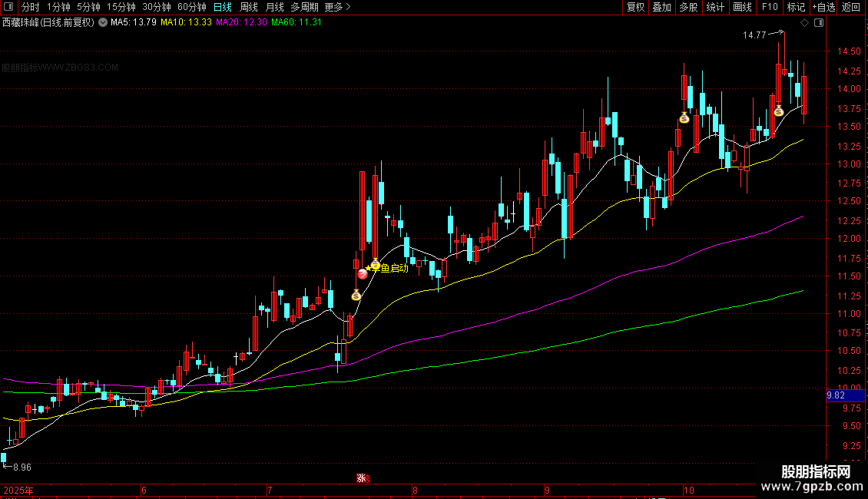Click the 8.96 low price label
This screenshot has height=499, width=868.
coord(22,468)
